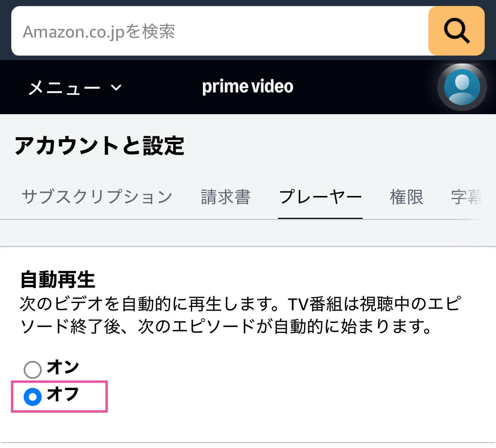This screenshot has width=496, height=448.
Task: Go to the 権限 tab
Action: tap(406, 197)
